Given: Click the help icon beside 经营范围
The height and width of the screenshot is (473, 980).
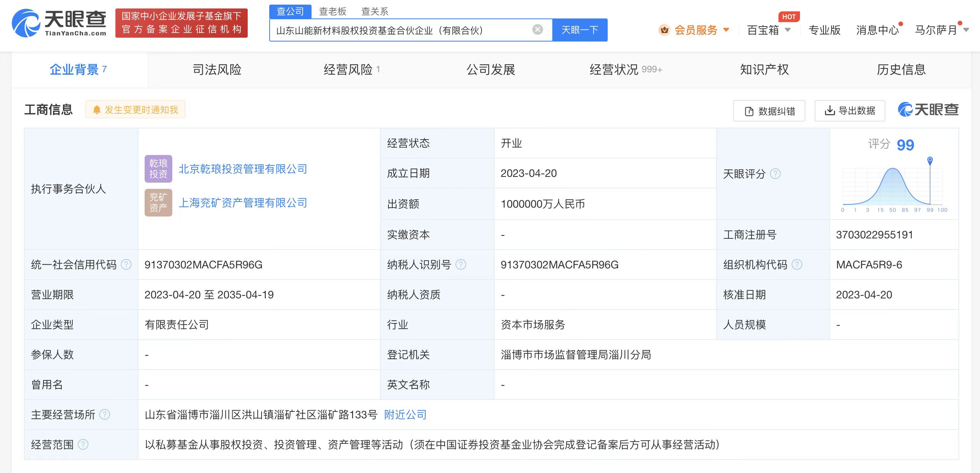Looking at the screenshot, I should click(83, 445).
